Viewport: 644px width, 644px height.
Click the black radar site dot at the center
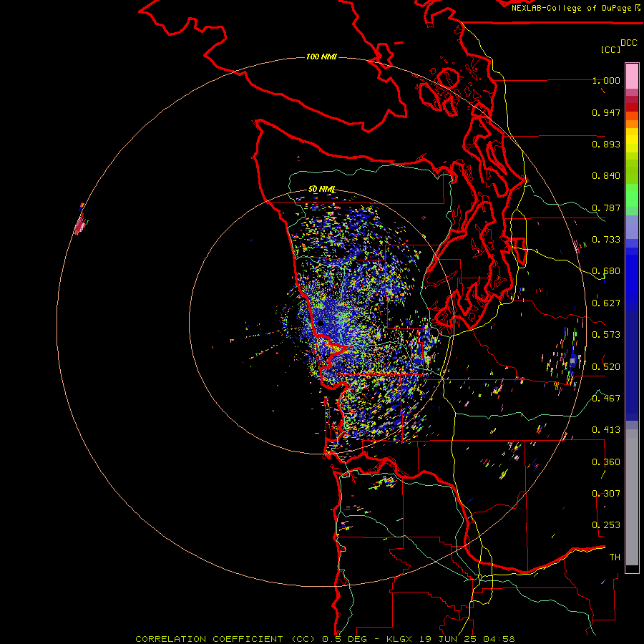(x=321, y=323)
